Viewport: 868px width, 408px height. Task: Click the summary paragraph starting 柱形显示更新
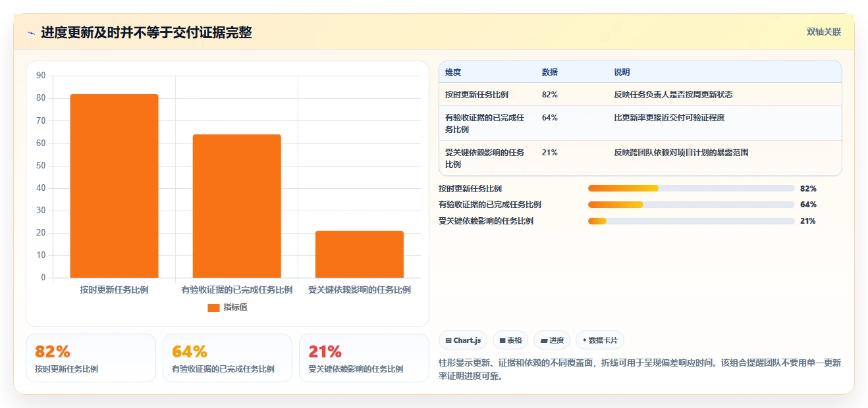pyautogui.click(x=639, y=370)
